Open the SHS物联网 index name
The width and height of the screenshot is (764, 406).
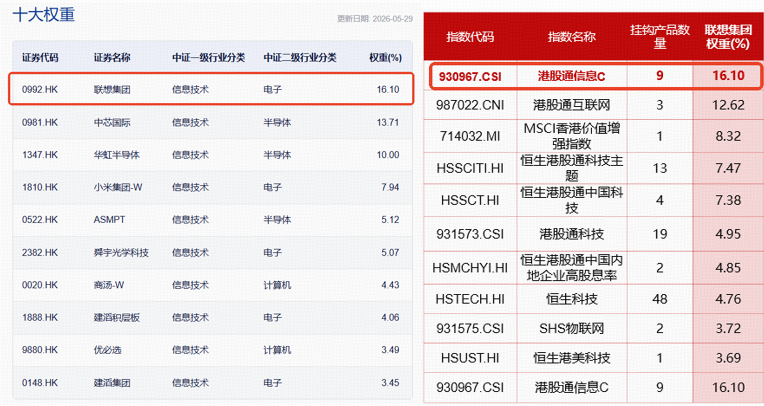pos(572,329)
